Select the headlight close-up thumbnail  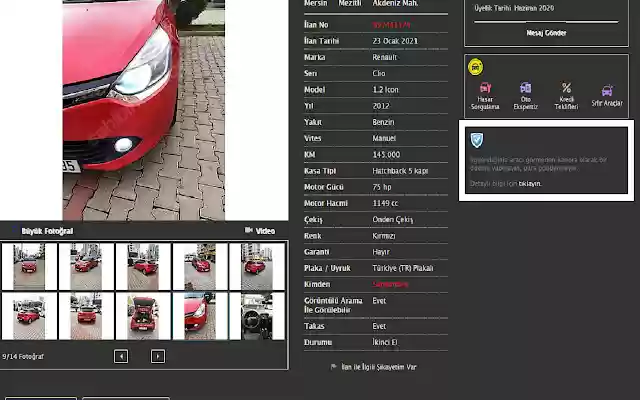(x=200, y=316)
